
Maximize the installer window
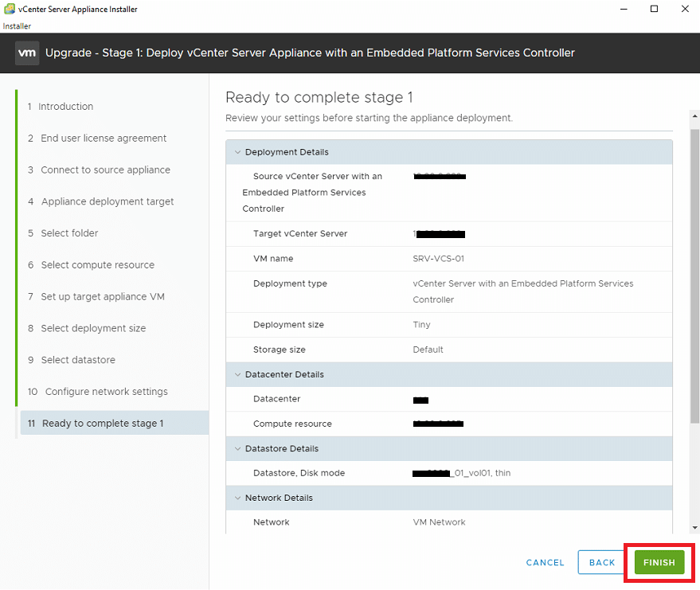coord(654,9)
